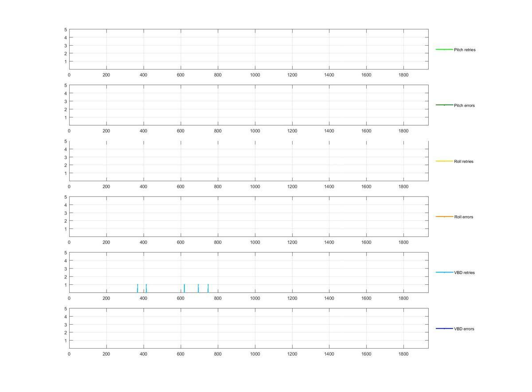This screenshot has width=532, height=392.
Task: Click the 1000 tick label under Pitch retries plot
Action: click(255, 75)
